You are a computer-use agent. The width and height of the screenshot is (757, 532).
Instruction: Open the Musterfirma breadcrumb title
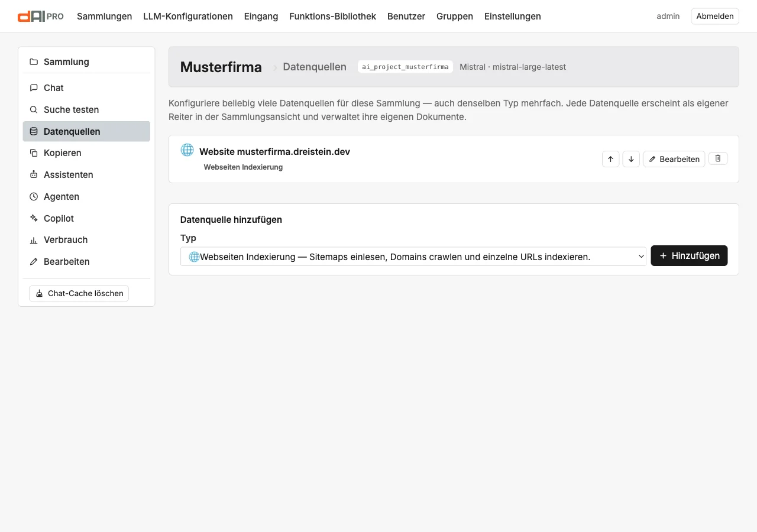(221, 67)
